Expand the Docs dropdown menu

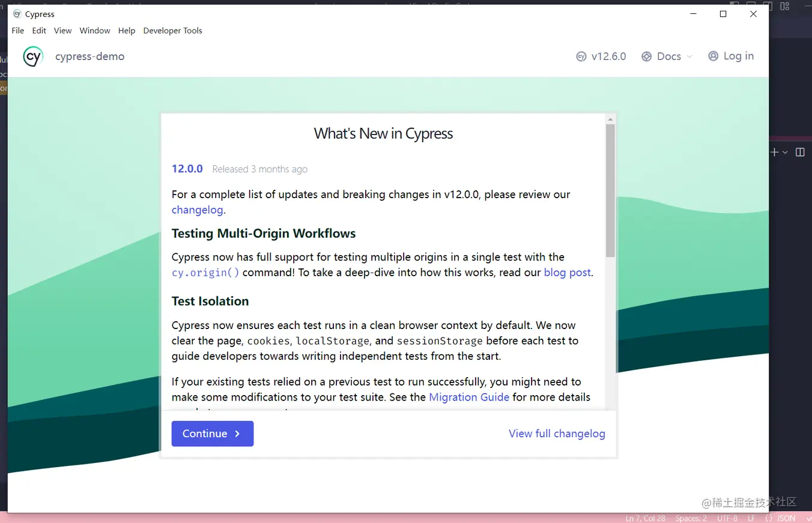coord(667,56)
